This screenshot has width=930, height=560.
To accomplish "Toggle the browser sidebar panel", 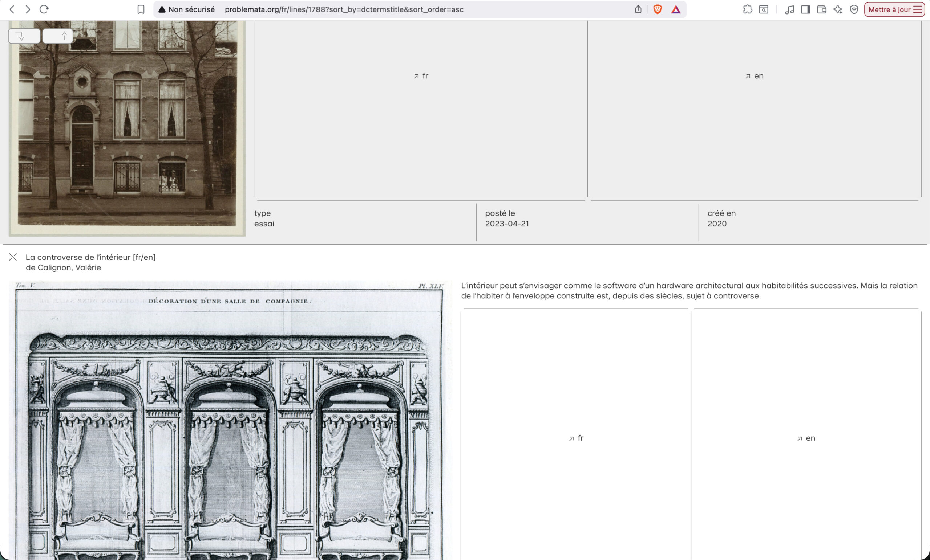I will click(x=805, y=9).
